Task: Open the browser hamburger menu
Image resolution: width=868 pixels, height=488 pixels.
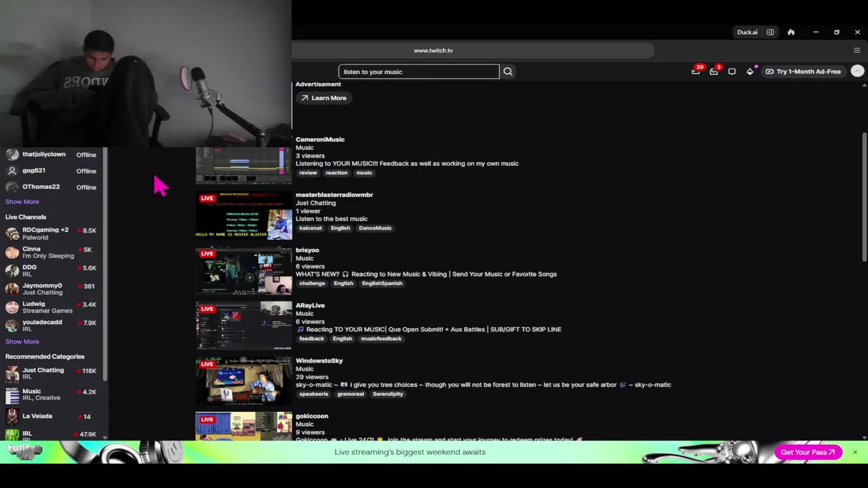Action: pyautogui.click(x=857, y=50)
